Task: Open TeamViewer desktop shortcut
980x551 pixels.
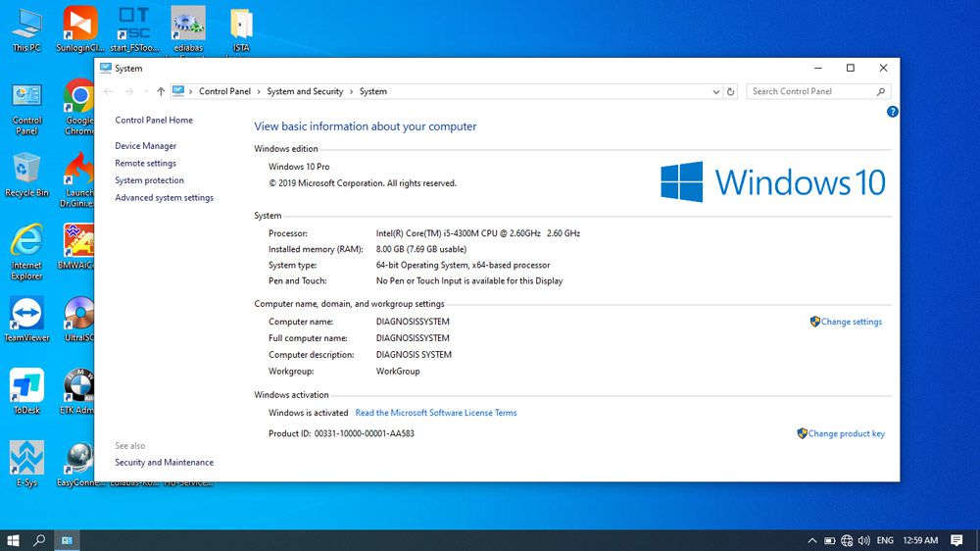Action: pos(26,320)
